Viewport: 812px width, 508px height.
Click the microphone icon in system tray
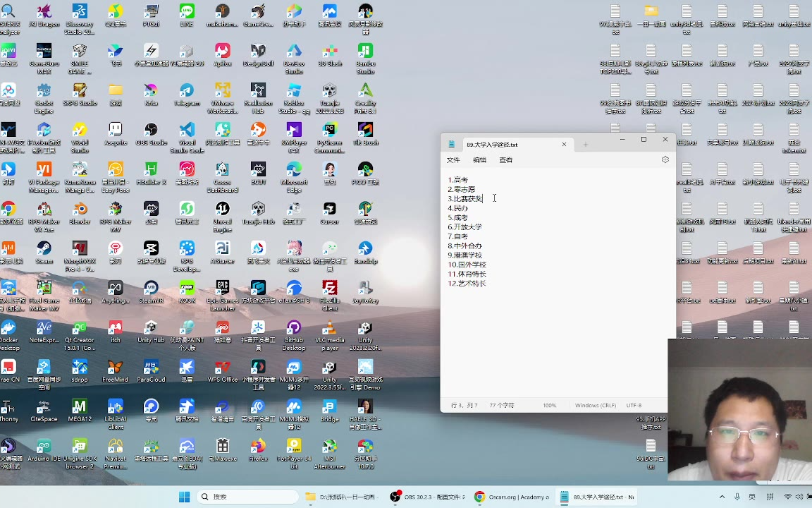point(737,497)
